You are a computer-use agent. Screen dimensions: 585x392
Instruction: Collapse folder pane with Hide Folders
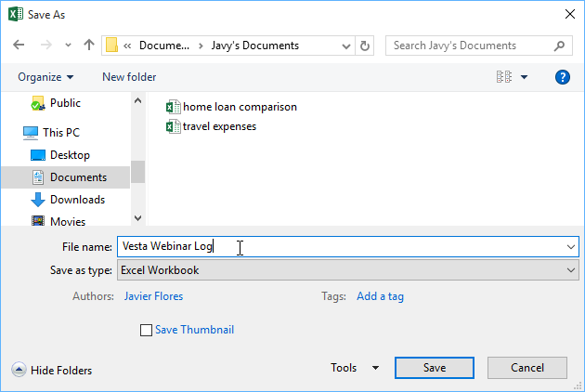pos(52,370)
